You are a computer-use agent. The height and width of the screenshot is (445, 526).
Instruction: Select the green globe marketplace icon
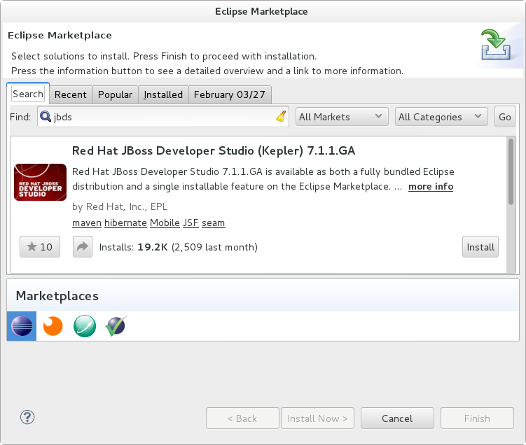tap(85, 326)
